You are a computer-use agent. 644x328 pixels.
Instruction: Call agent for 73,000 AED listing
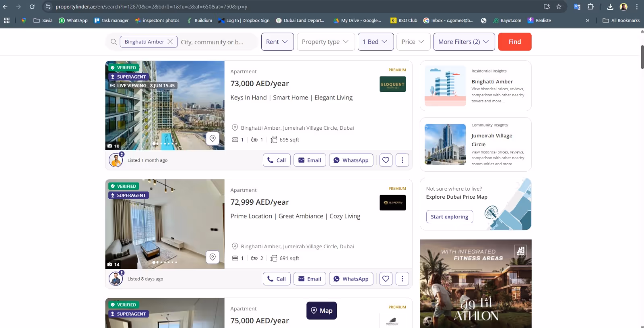(277, 160)
